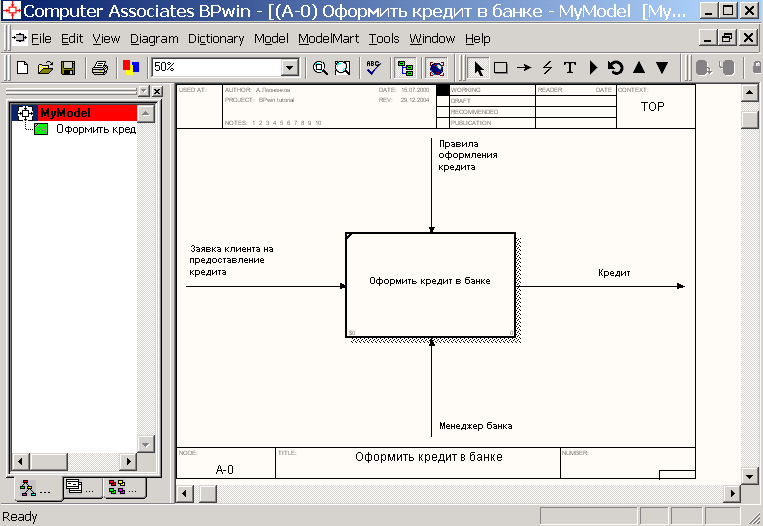The height and width of the screenshot is (526, 763).
Task: Click the ModelMart cylinder arrow icon
Action: (x=703, y=68)
